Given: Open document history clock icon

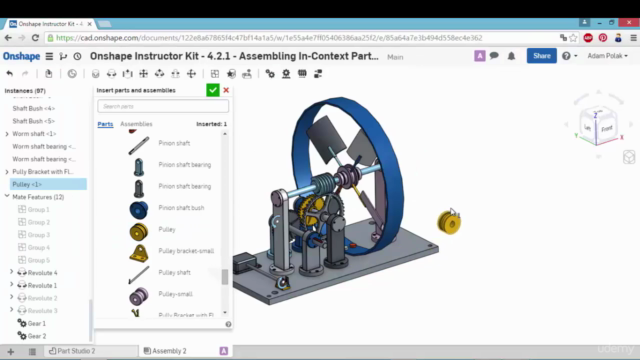Looking at the screenshot, I should pyautogui.click(x=77, y=56).
